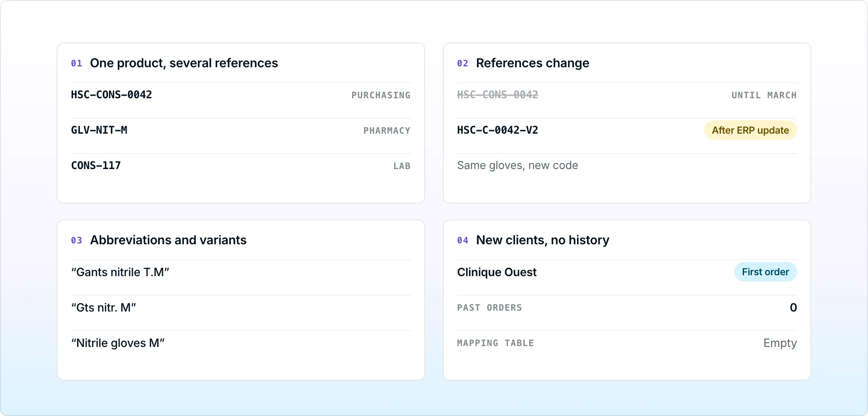This screenshot has height=416, width=868.
Task: Click the 'New clients, no history' heading
Action: pos(543,240)
